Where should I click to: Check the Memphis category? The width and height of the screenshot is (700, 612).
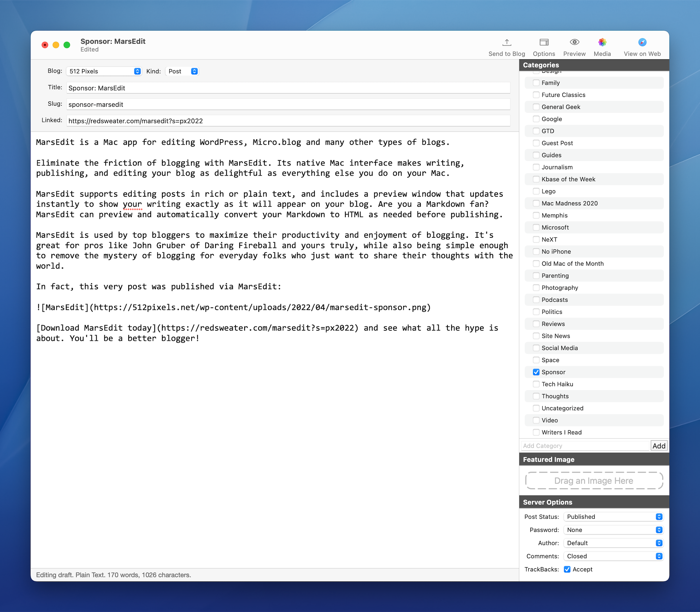coord(536,215)
